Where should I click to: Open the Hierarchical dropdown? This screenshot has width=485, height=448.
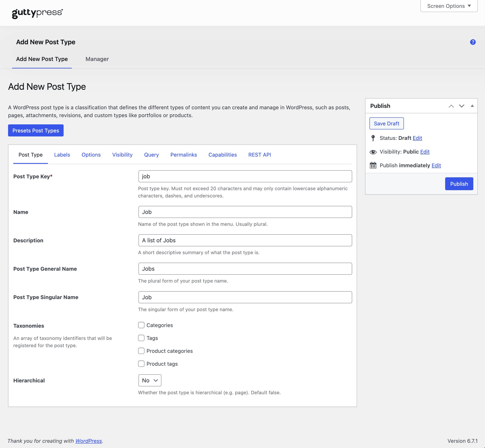[x=150, y=380]
